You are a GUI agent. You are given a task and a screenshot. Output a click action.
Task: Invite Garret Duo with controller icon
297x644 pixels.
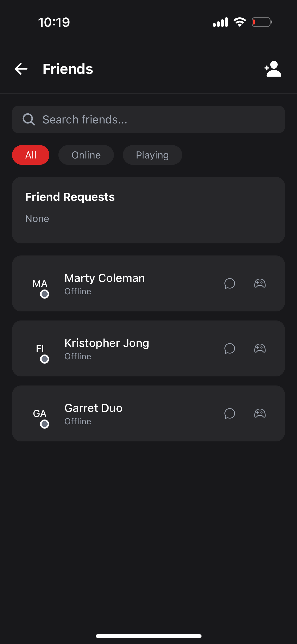point(260,413)
